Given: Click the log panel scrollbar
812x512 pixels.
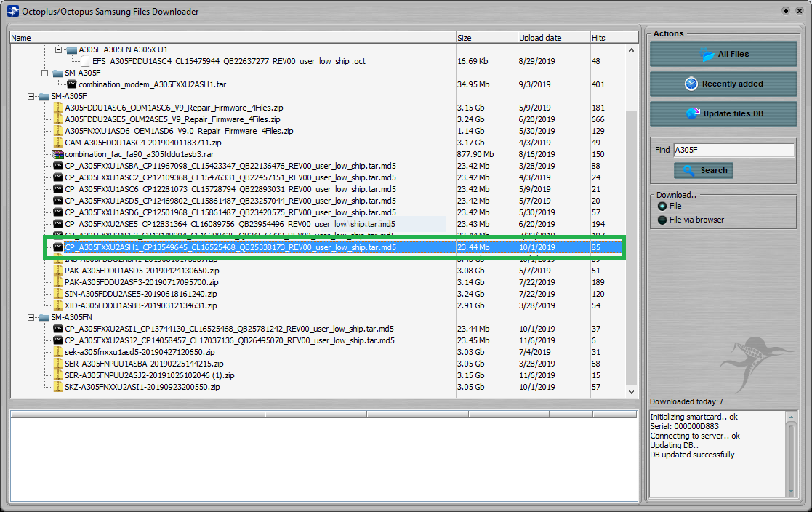Looking at the screenshot, I should tap(791, 455).
